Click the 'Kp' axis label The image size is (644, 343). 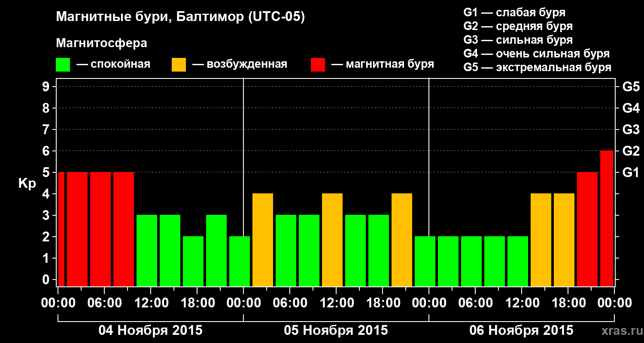click(x=27, y=183)
